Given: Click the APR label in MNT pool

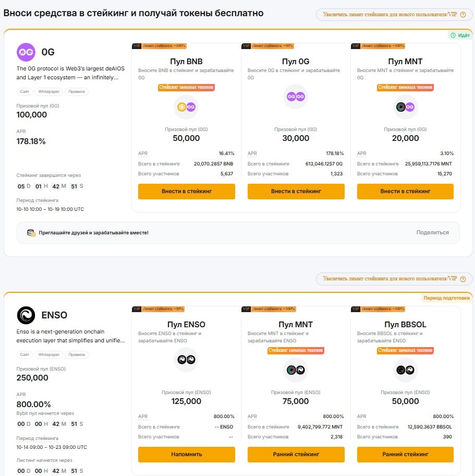Looking at the screenshot, I should pos(362,153).
